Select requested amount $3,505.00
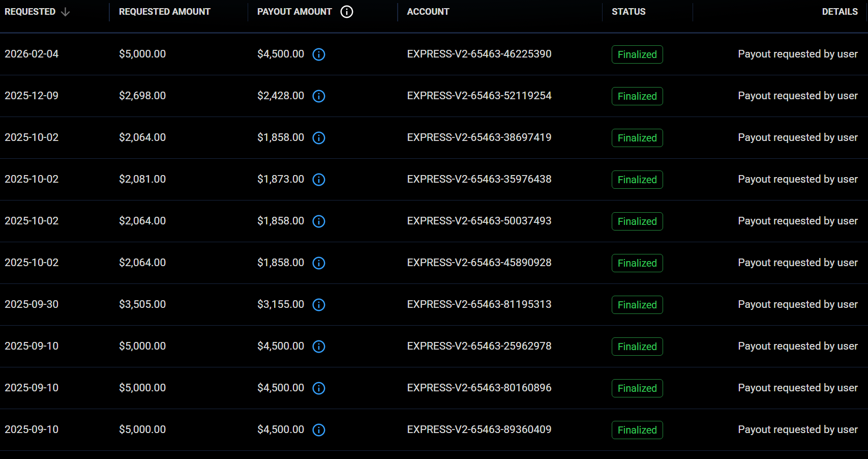The image size is (868, 459). click(142, 304)
